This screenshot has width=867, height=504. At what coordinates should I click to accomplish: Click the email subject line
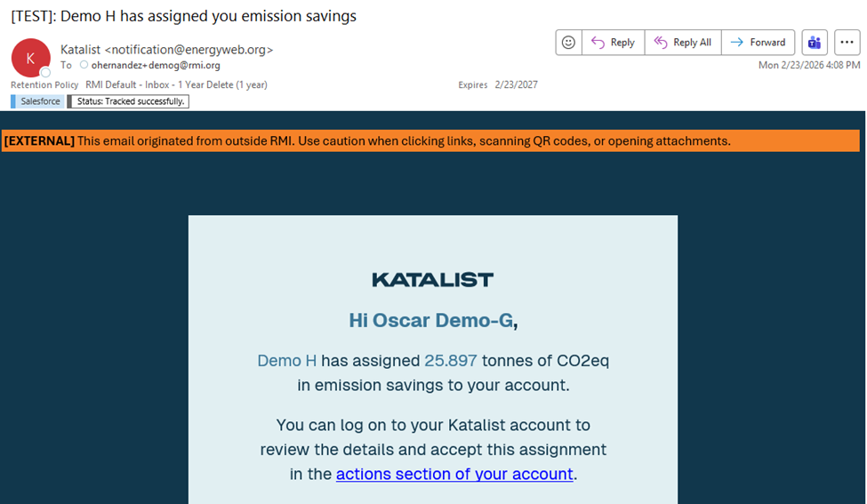pos(183,16)
